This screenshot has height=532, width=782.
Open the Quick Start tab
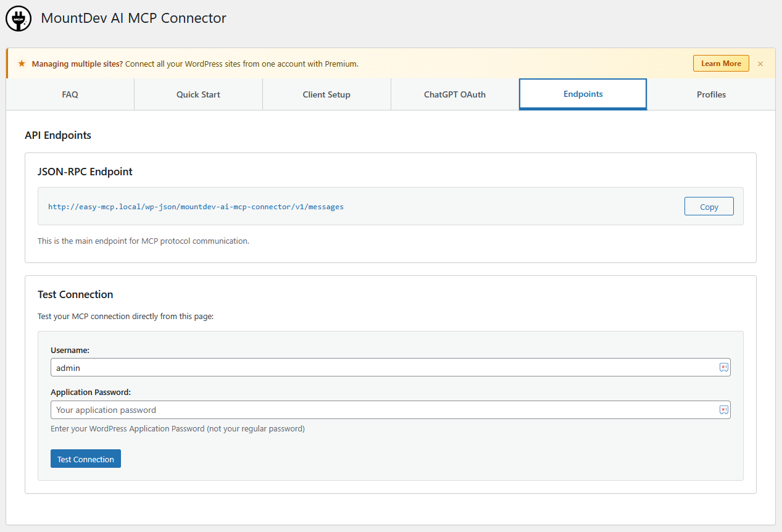[x=198, y=94]
